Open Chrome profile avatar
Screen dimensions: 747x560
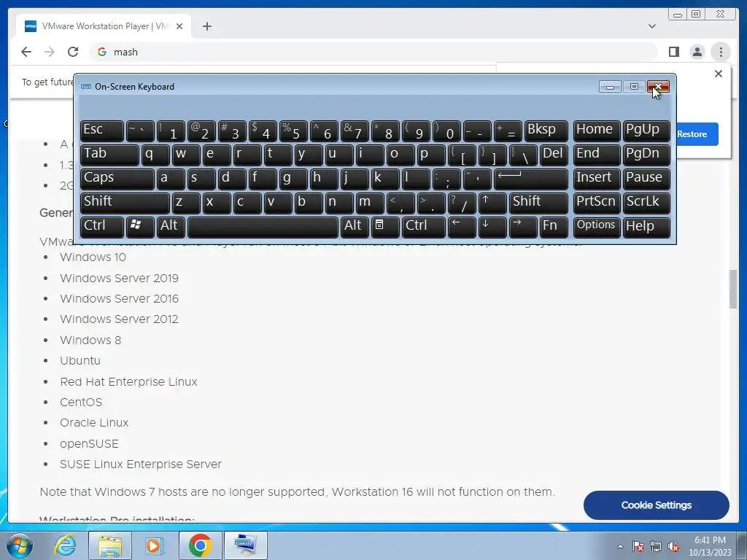click(697, 52)
